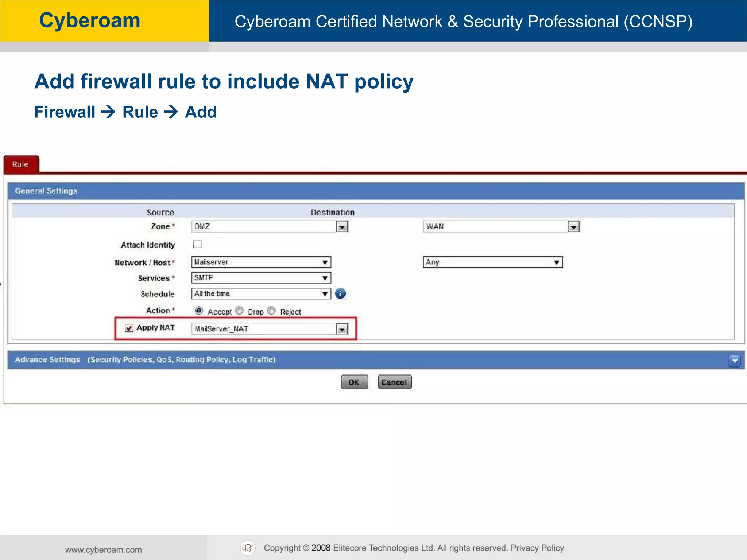Toggle the Attach Identity checkbox
This screenshot has height=560, width=747.
pos(197,244)
